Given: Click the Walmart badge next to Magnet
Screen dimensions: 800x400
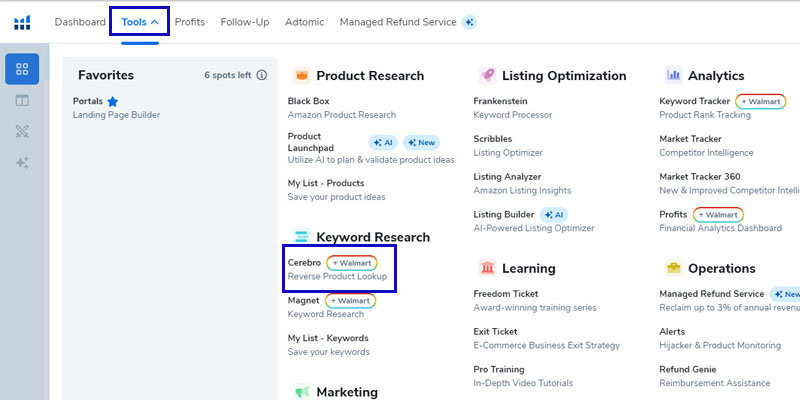Looking at the screenshot, I should [351, 301].
